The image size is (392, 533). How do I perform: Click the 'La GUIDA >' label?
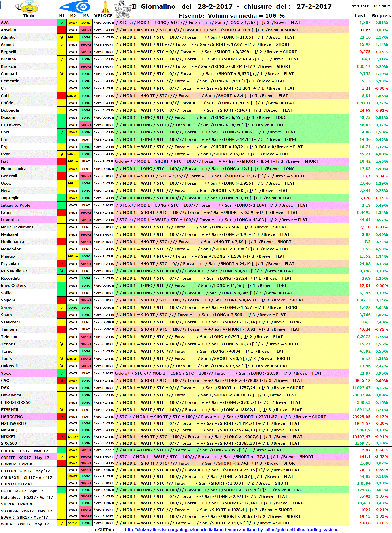point(103,530)
